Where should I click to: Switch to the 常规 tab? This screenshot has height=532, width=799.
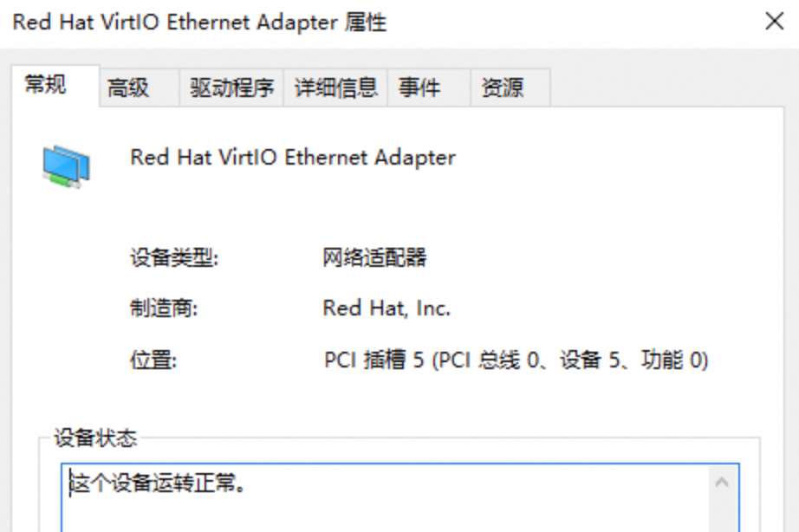pos(45,85)
